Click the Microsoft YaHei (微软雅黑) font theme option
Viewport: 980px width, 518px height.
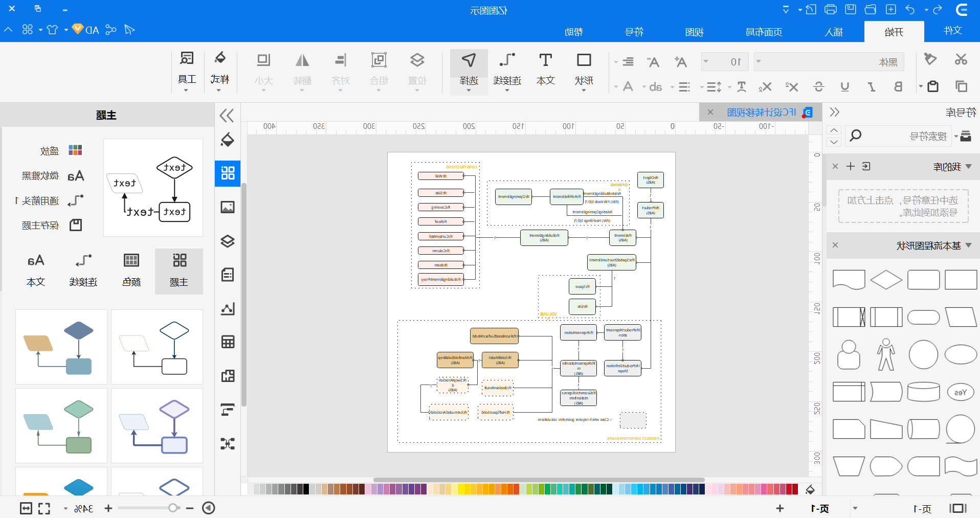click(52, 176)
